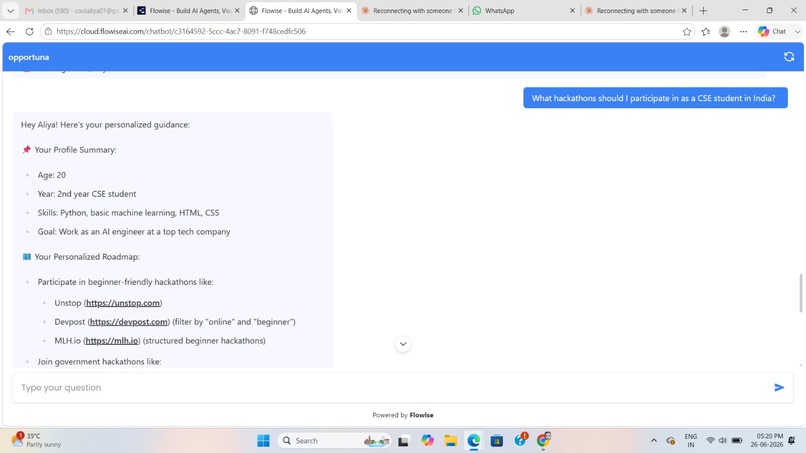Open the unstop.com link

click(123, 303)
